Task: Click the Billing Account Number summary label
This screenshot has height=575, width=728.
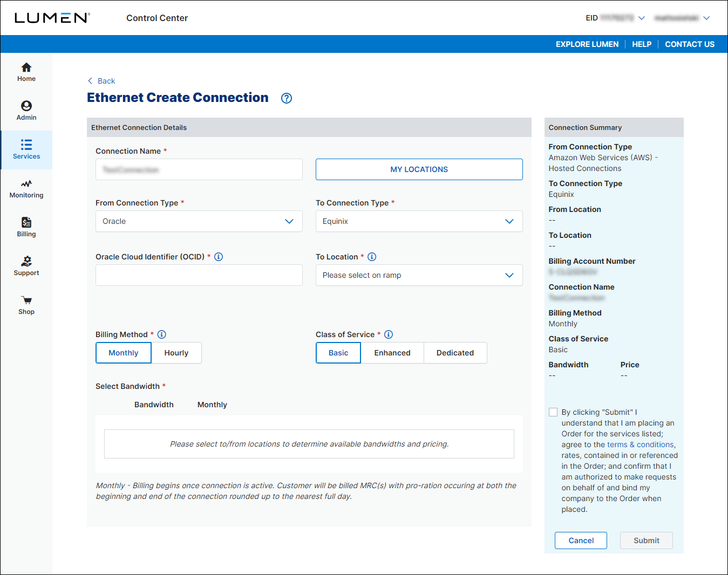Action: pos(592,261)
